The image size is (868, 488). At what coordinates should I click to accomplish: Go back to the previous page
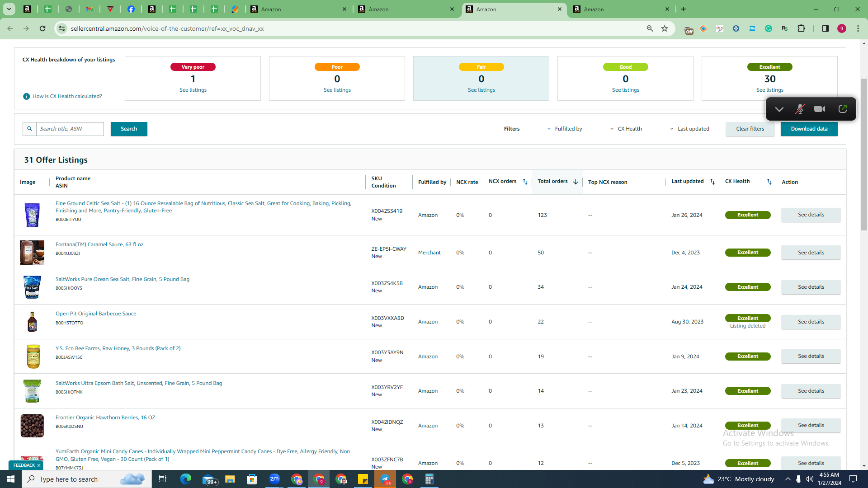pyautogui.click(x=10, y=28)
